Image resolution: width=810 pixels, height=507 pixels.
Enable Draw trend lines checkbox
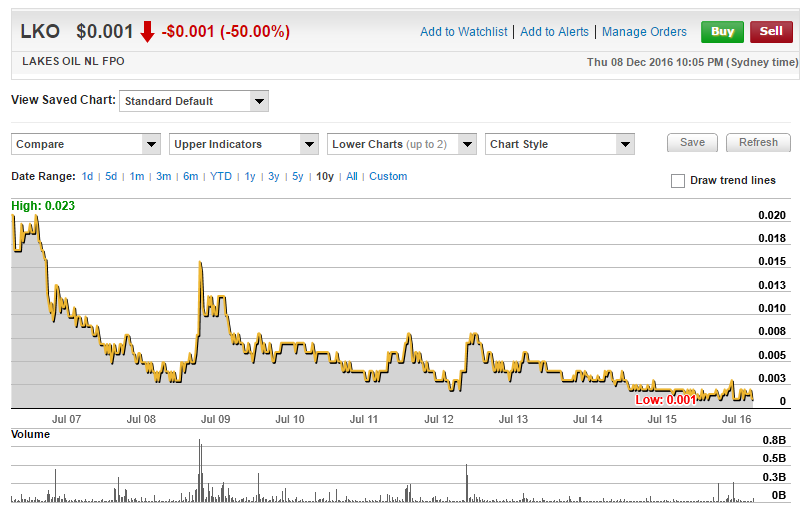pos(678,181)
